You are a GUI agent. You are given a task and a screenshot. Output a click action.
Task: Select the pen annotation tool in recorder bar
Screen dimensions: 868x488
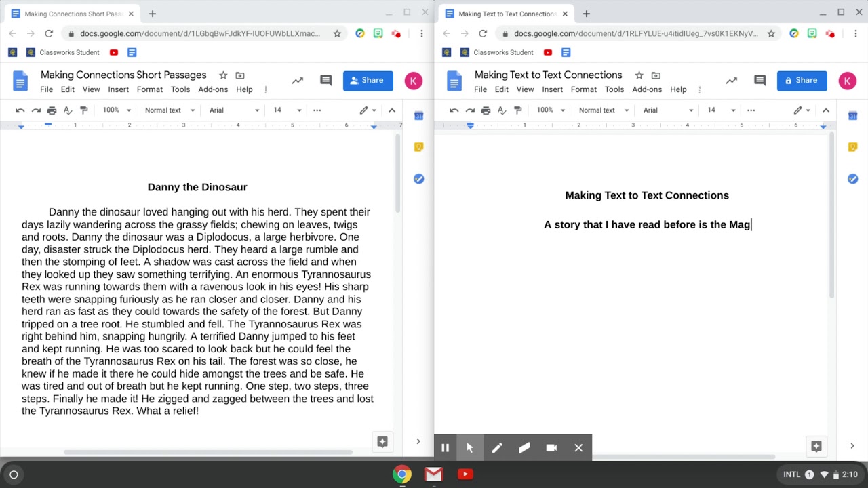point(497,448)
